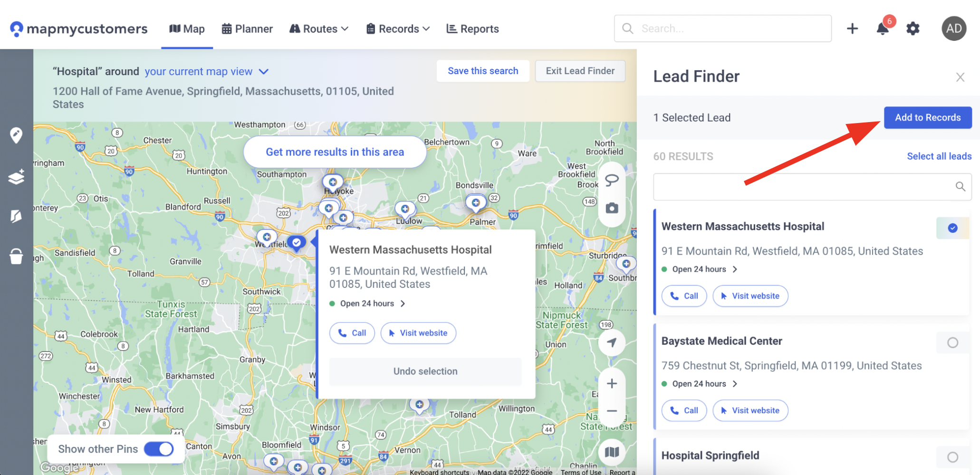
Task: Click the Google logo on the map
Action: click(59, 467)
